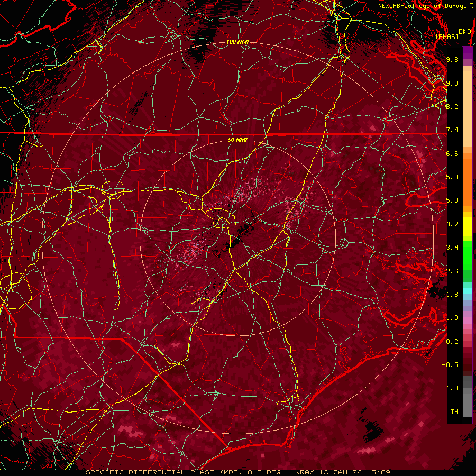Click the "100 NMI" range ring label

[237, 42]
